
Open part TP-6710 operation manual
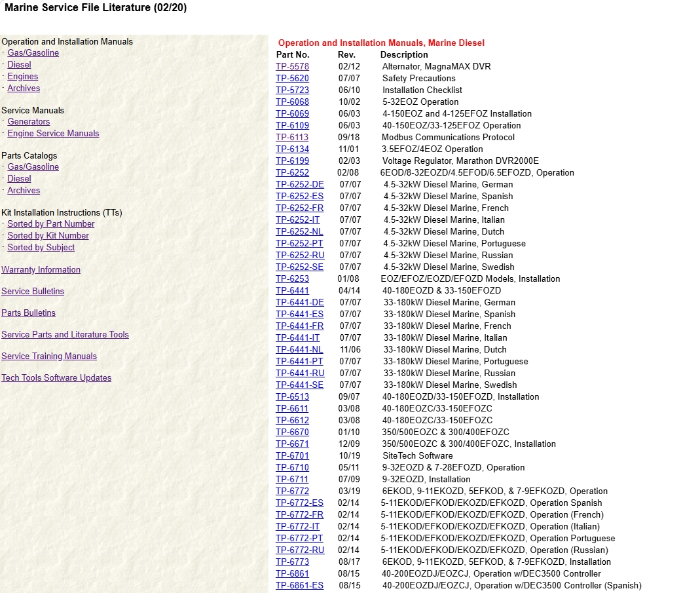(293, 468)
